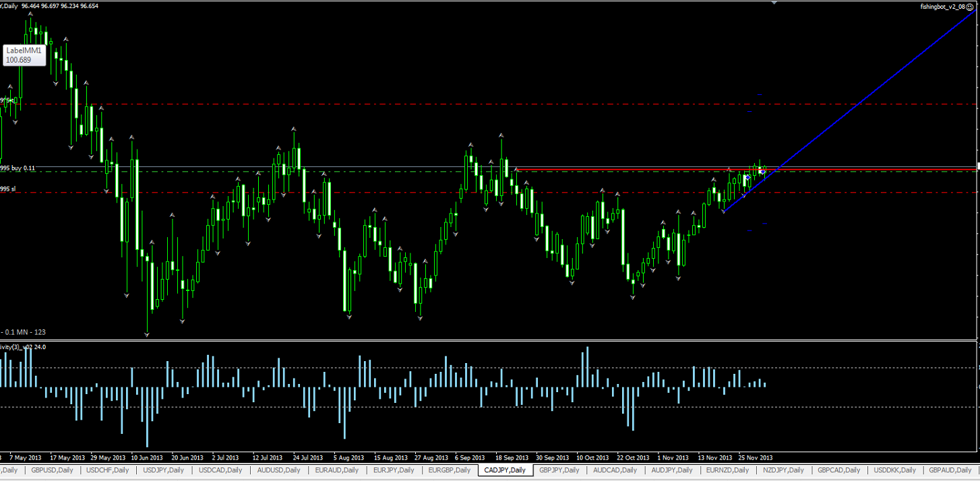This screenshot has height=481, width=980.
Task: Select the '995 buy 0.11' order label
Action: click(18, 168)
